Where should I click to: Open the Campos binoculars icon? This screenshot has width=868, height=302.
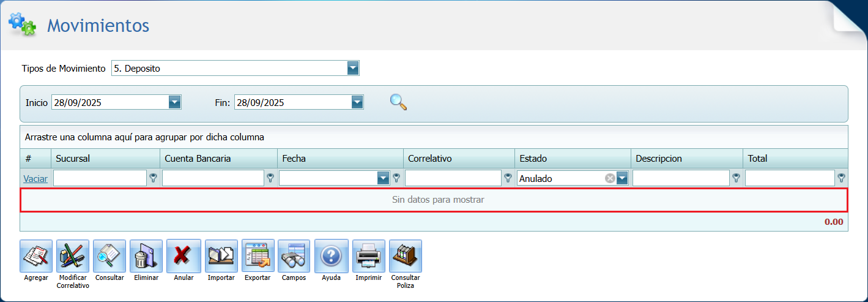click(294, 256)
